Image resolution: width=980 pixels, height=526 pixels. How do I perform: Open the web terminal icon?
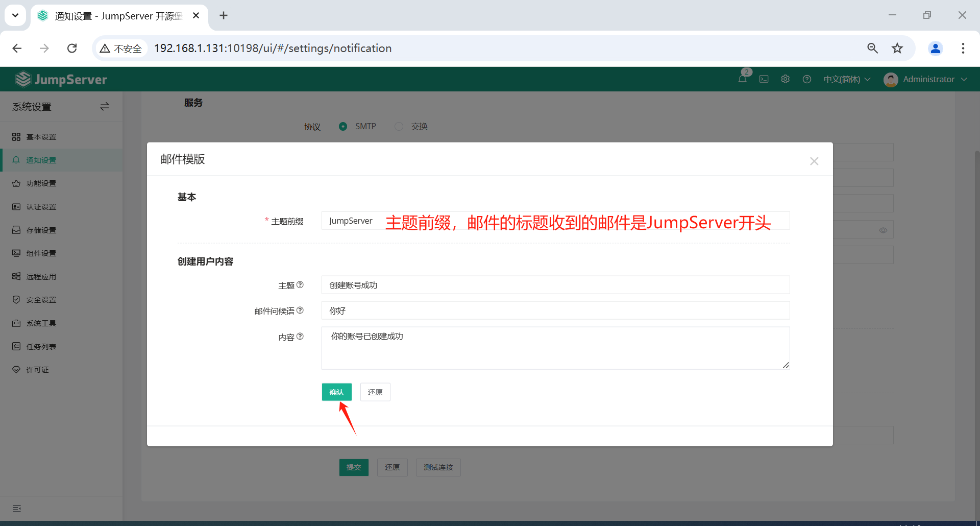764,79
